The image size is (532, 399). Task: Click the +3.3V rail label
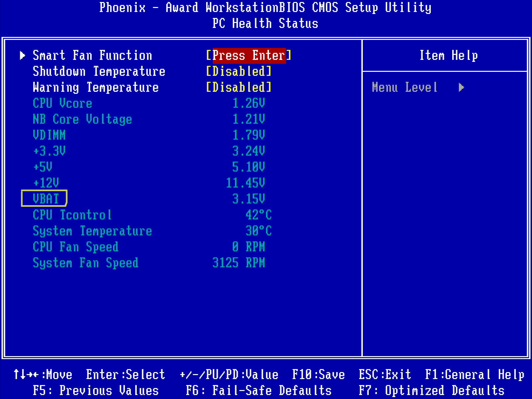pyautogui.click(x=49, y=151)
